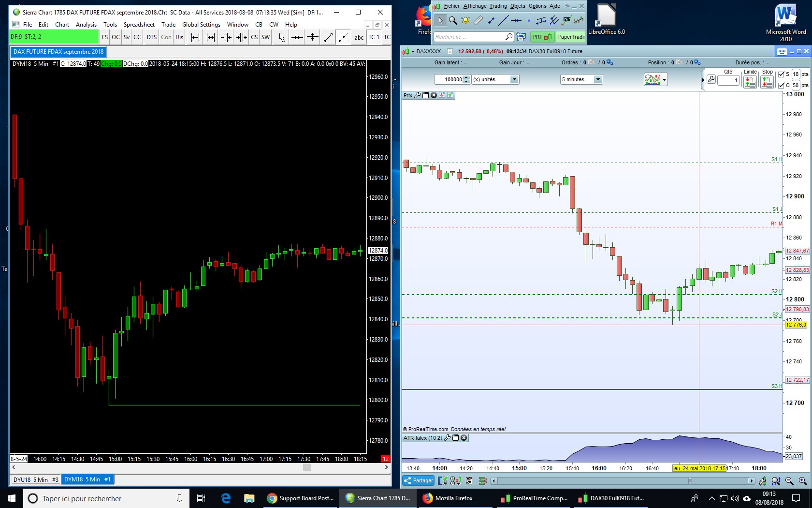Click the OC button in Sierra Chart toolbar
This screenshot has width=812, height=508.
pyautogui.click(x=116, y=37)
